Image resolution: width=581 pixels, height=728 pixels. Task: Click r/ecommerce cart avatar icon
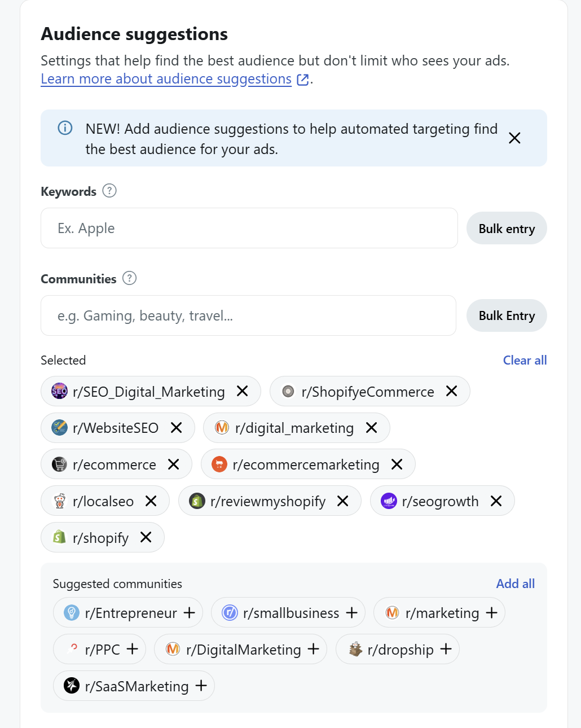point(59,464)
